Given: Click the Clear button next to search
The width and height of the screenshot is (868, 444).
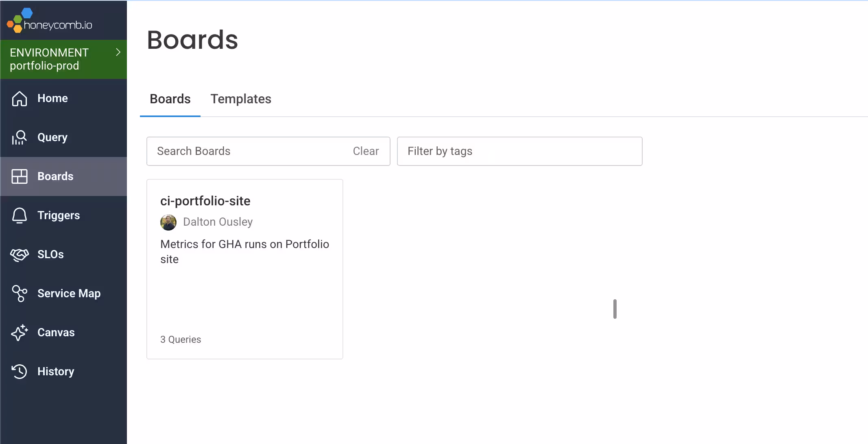Looking at the screenshot, I should tap(365, 151).
